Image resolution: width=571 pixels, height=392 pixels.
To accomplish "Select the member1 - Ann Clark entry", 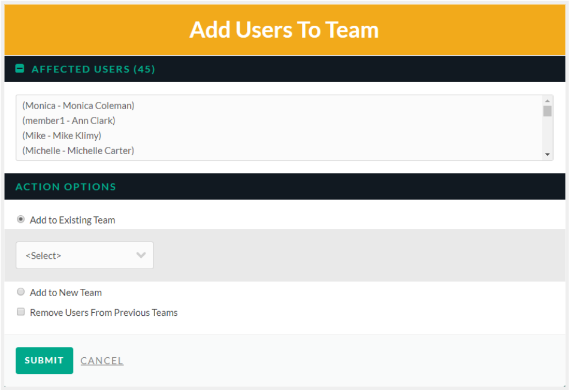I will [69, 120].
